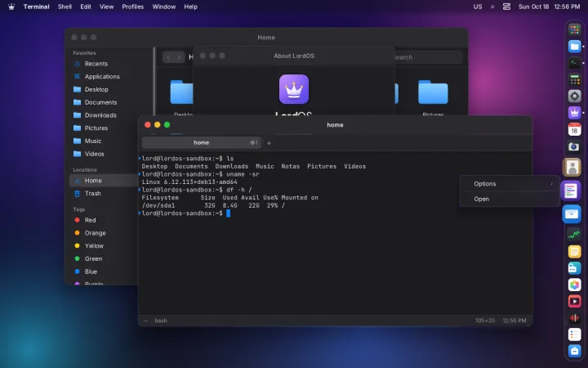Click the LordOS crown logo in About window
The height and width of the screenshot is (368, 588).
294,89
